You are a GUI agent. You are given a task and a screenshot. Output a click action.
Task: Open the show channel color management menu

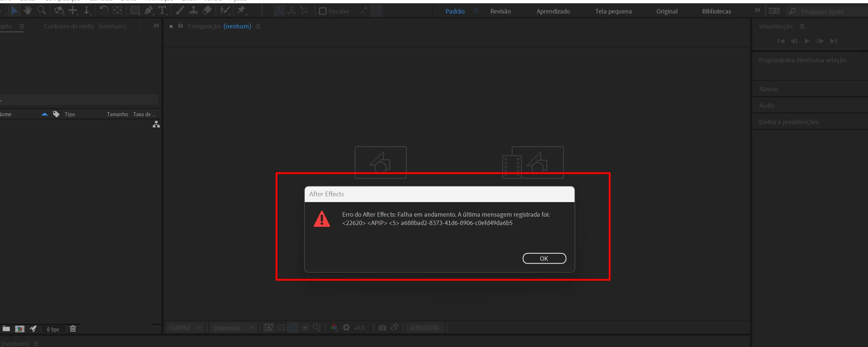click(334, 328)
